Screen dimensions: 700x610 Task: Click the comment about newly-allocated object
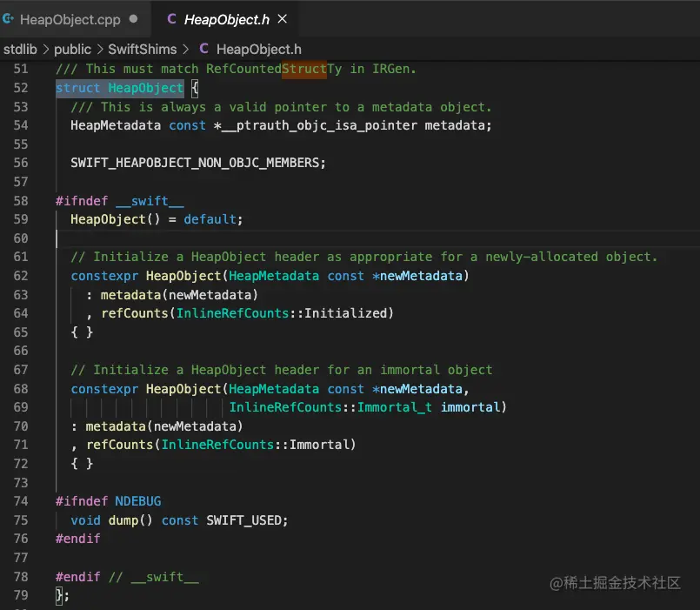pos(364,257)
